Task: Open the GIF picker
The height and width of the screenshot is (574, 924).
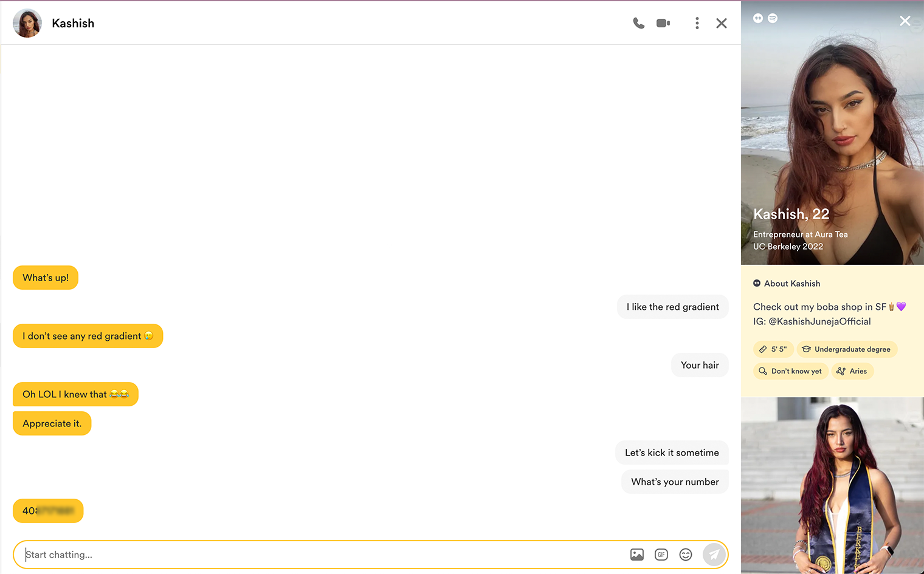Action: click(x=661, y=555)
